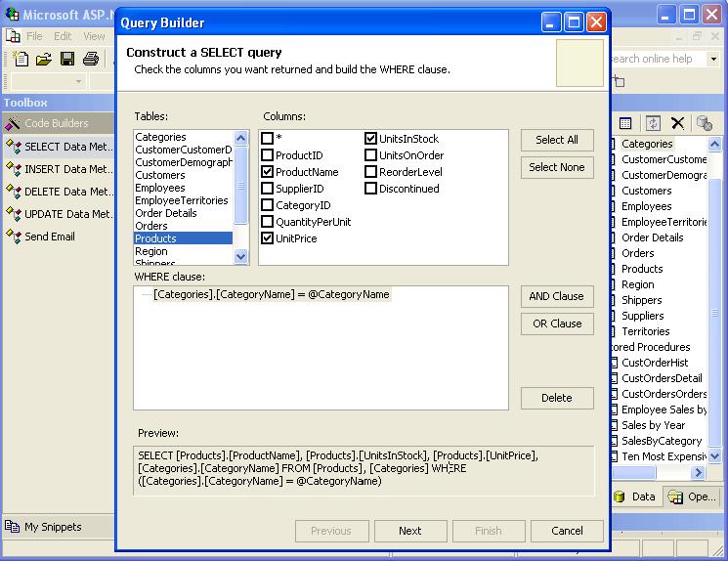Click the Select All button
This screenshot has height=561, width=728.
click(557, 140)
